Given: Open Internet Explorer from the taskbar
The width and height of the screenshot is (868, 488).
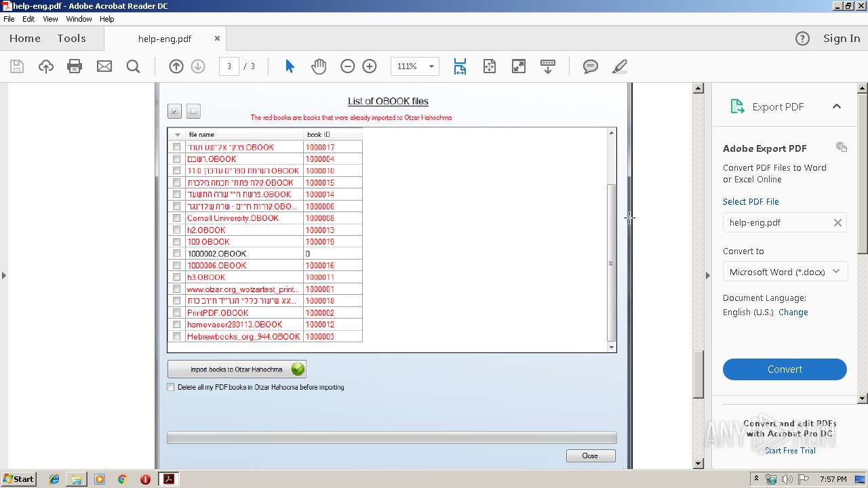Looking at the screenshot, I should pos(54,479).
